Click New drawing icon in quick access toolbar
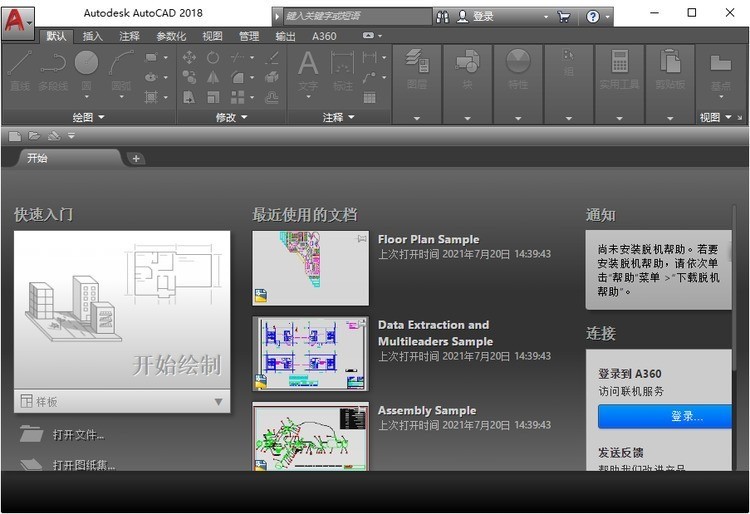Screen dimensions: 750x514 (15, 136)
